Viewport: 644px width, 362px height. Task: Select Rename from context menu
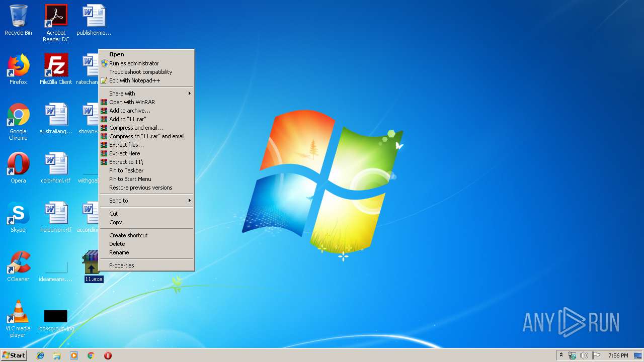(x=146, y=252)
